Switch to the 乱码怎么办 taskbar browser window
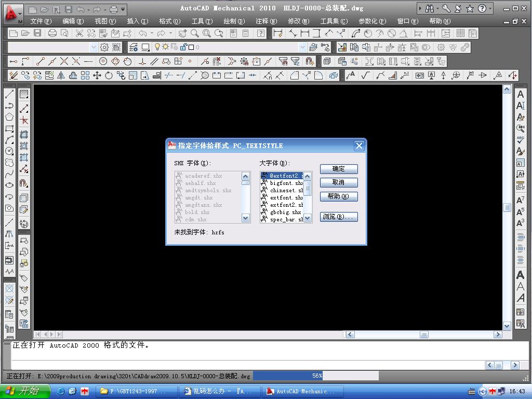Viewport: 532px width, 399px height. 220,391
